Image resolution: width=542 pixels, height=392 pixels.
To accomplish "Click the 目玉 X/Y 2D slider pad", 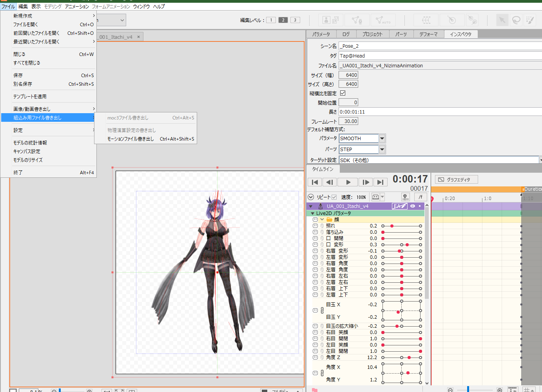I will tap(402, 311).
